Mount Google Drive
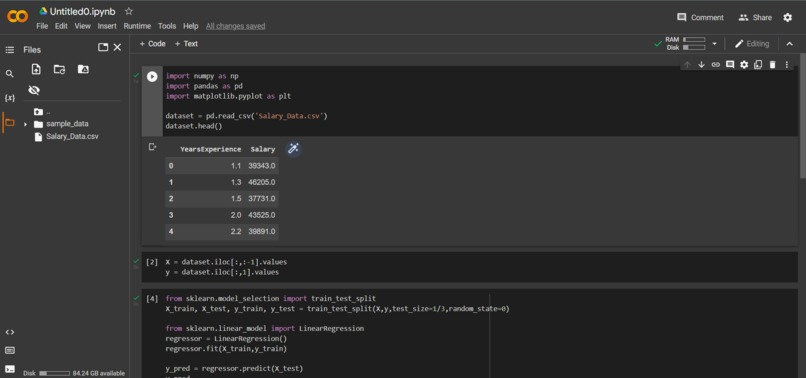 click(x=83, y=69)
